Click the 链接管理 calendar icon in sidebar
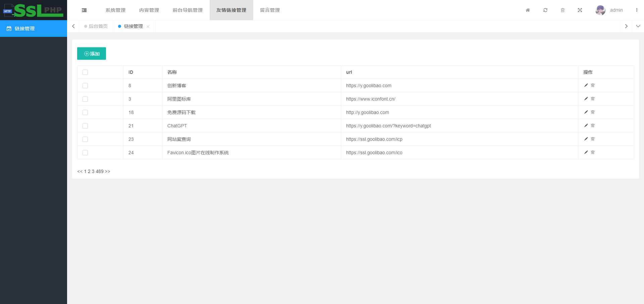The image size is (644, 304). point(9,28)
